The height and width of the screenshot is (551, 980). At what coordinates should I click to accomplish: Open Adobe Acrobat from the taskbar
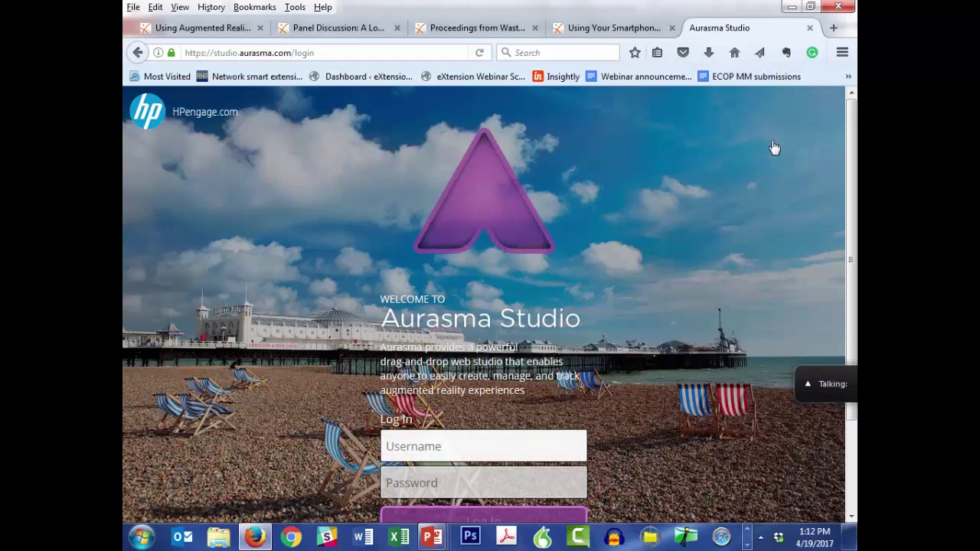[x=506, y=537]
